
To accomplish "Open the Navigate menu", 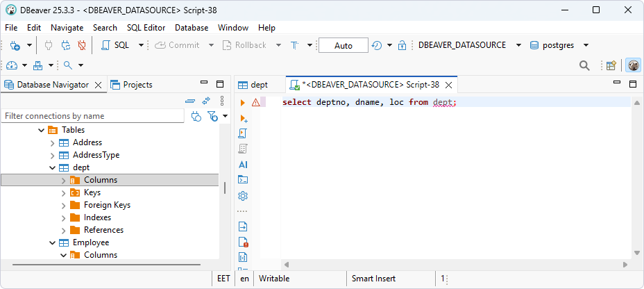I will (x=67, y=28).
